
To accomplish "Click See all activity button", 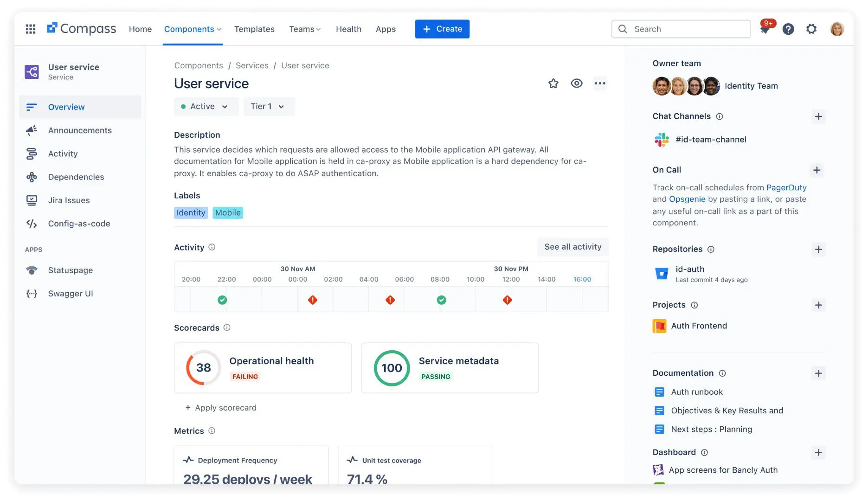I will [573, 247].
